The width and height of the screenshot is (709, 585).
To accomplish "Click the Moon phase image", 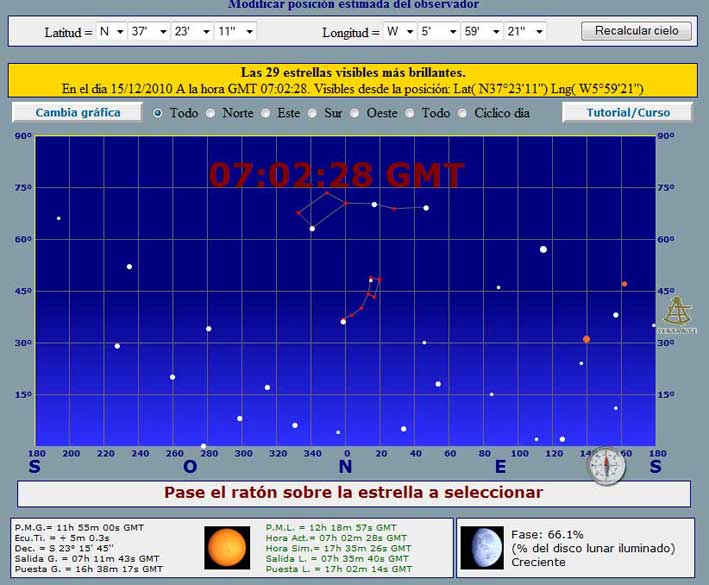I will pos(484,547).
